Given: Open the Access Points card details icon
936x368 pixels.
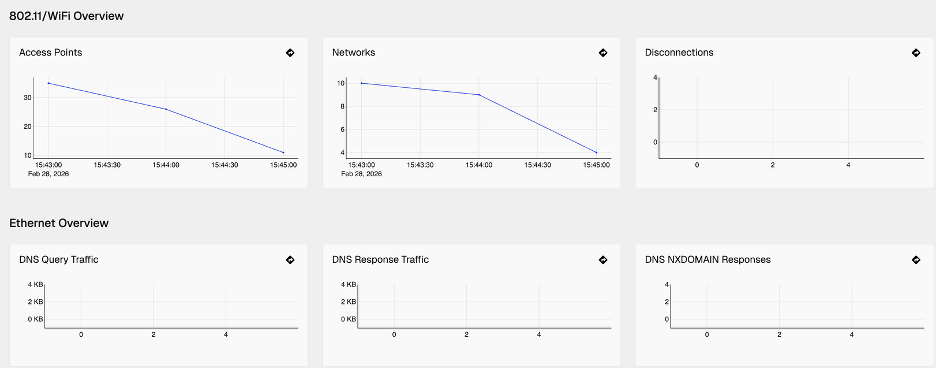Looking at the screenshot, I should pos(290,53).
